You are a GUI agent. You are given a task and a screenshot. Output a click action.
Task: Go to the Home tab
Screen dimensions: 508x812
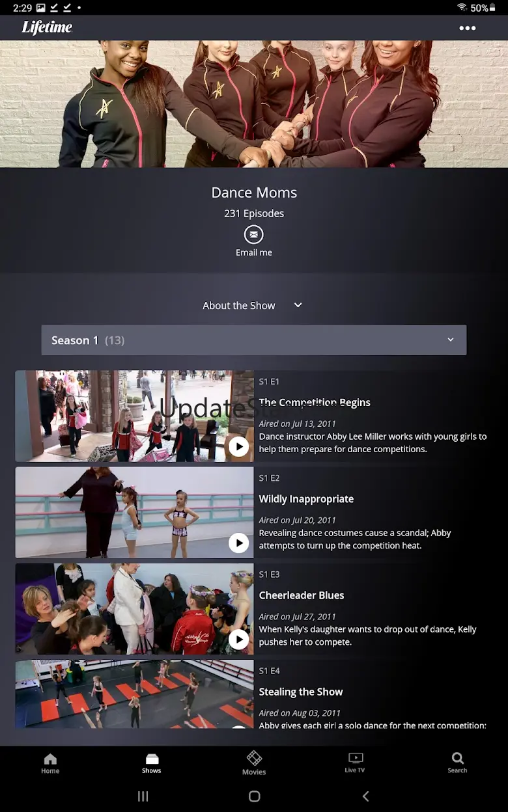pyautogui.click(x=50, y=763)
